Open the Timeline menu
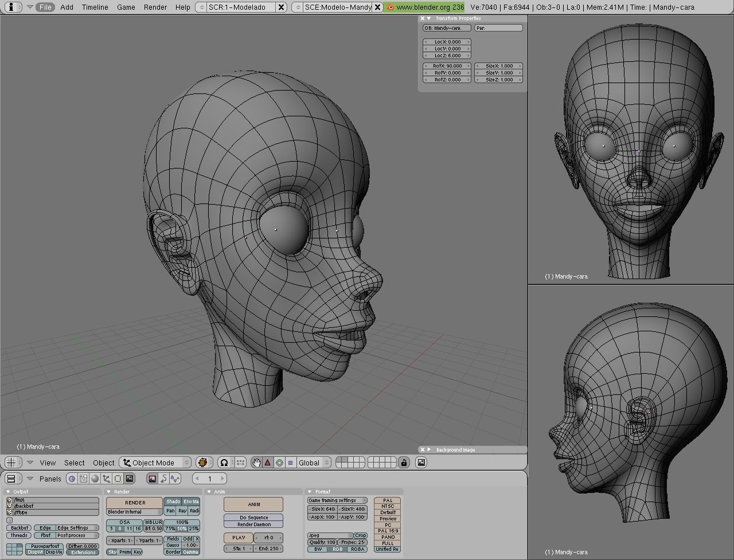 tap(95, 7)
